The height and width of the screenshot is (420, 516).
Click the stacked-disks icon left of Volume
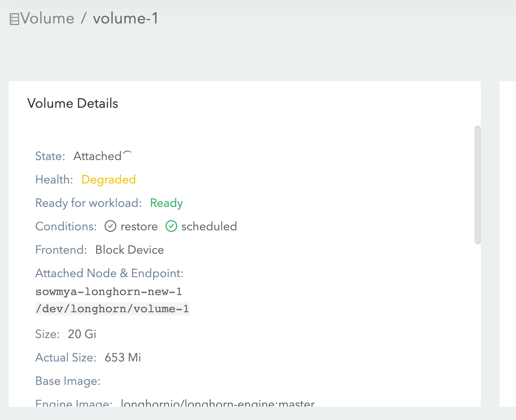[14, 18]
